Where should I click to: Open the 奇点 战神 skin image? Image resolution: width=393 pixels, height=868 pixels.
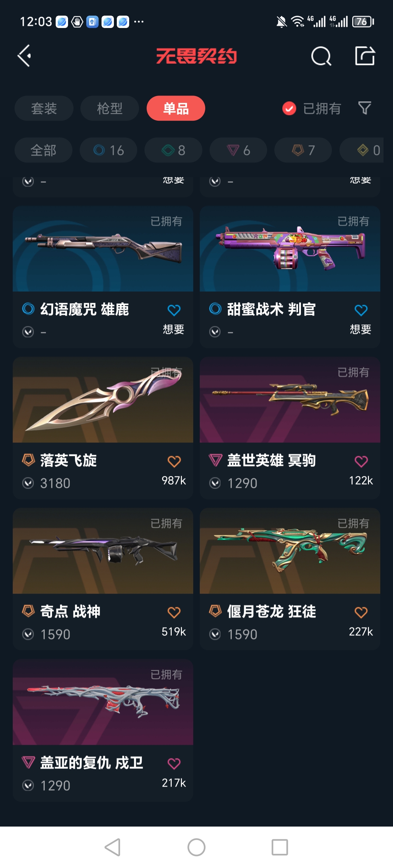click(103, 551)
